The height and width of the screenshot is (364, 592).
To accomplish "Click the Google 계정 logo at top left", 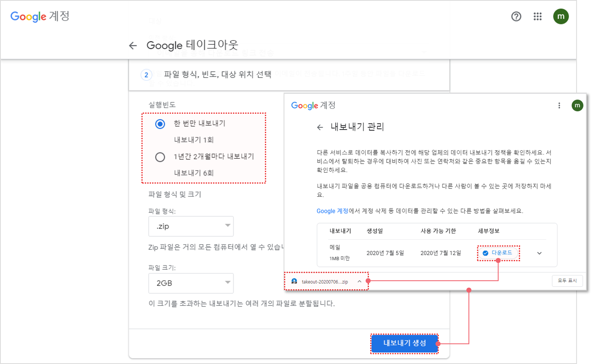I will 40,17.
